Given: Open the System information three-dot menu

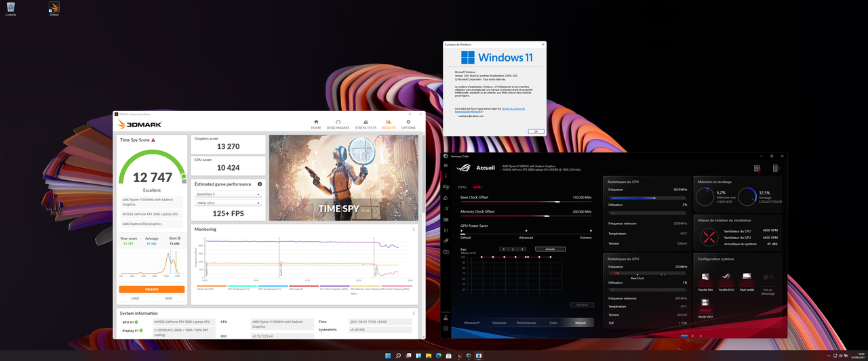Looking at the screenshot, I should 414,314.
